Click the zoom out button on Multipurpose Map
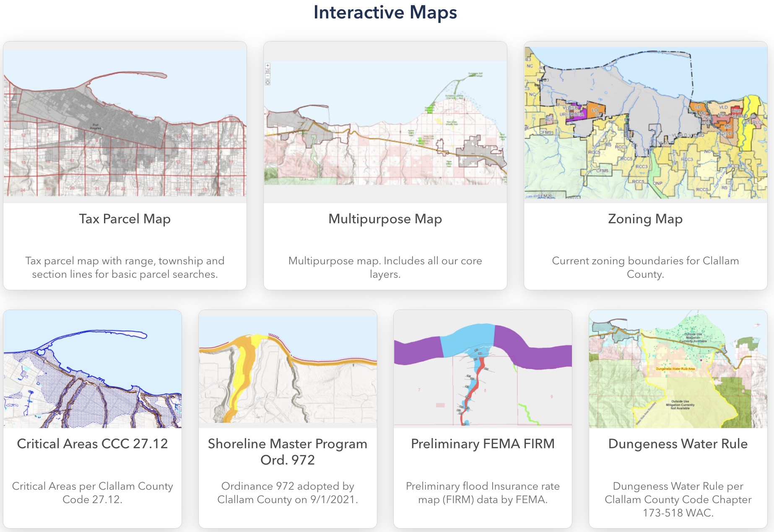This screenshot has height=532, width=774. (268, 76)
